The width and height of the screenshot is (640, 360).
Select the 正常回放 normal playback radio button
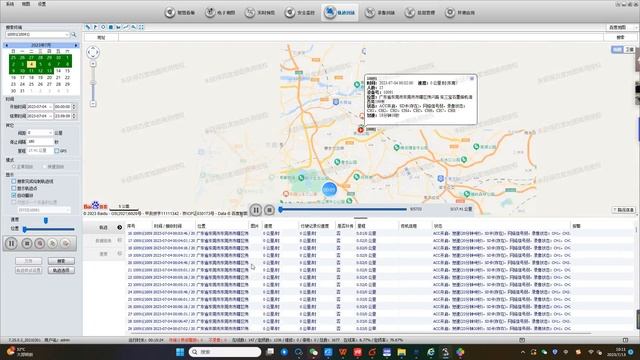point(14,167)
